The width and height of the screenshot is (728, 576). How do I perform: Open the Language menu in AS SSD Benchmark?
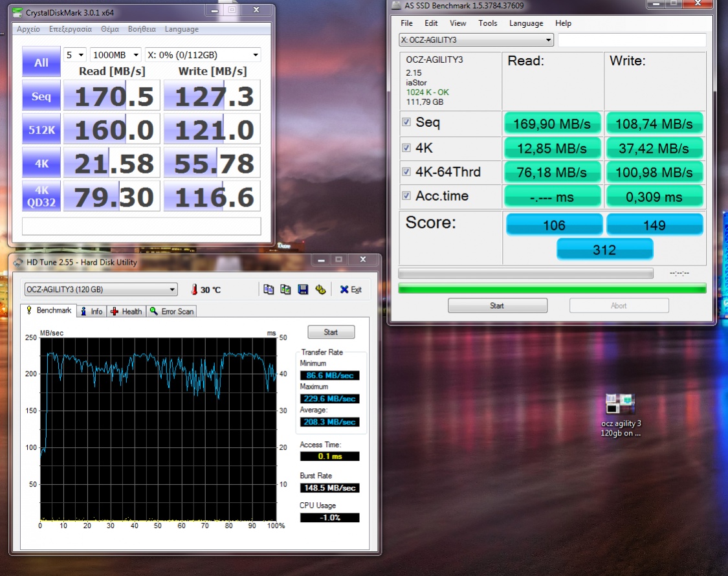coord(526,23)
